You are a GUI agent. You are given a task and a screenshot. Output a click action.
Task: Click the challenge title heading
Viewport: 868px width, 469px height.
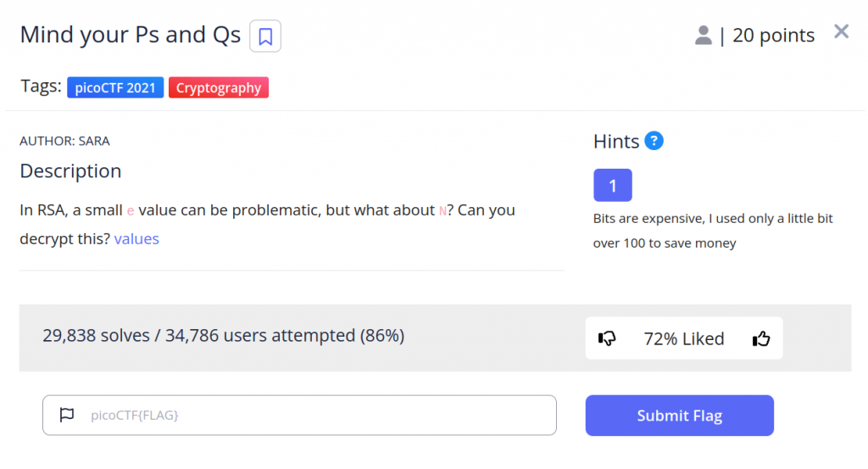pyautogui.click(x=130, y=36)
